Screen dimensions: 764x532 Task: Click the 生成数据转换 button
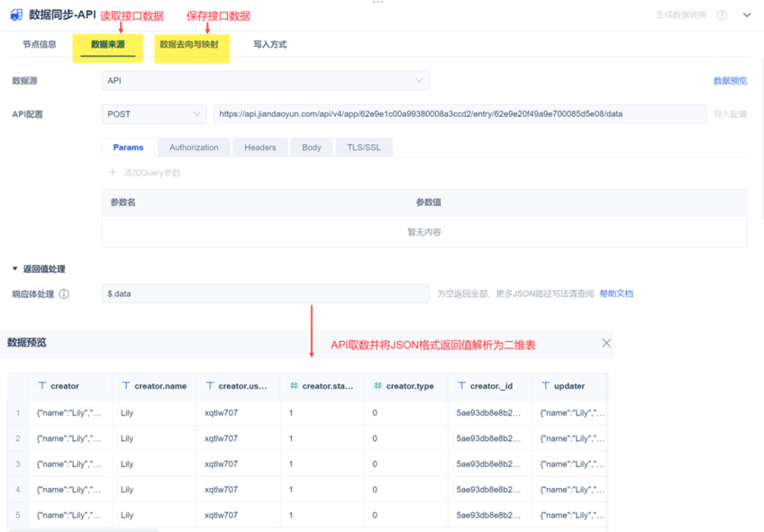coord(681,15)
